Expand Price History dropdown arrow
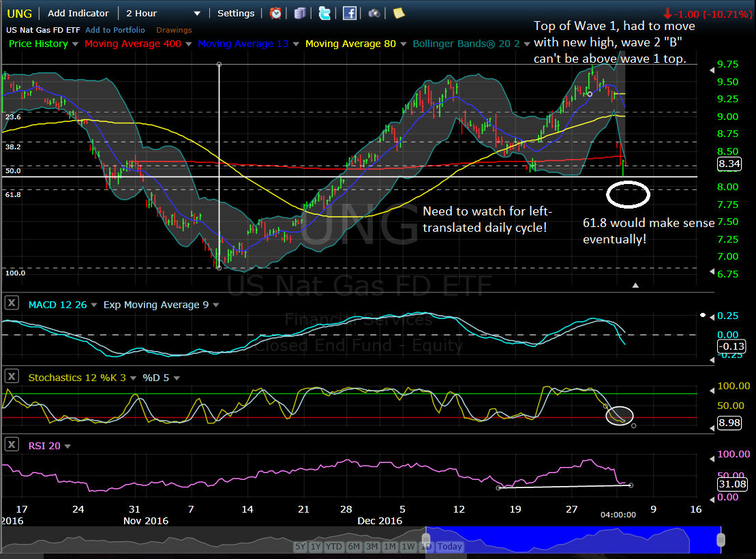The height and width of the screenshot is (559, 756). coord(75,44)
